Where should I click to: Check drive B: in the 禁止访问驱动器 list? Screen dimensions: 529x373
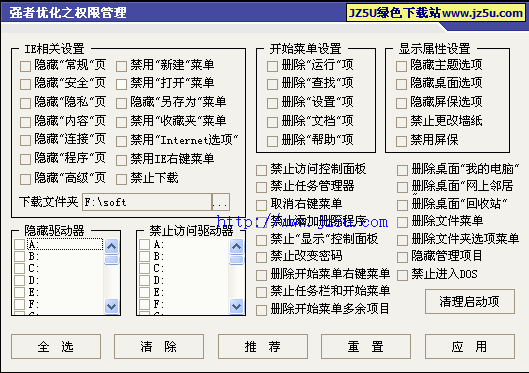(145, 256)
